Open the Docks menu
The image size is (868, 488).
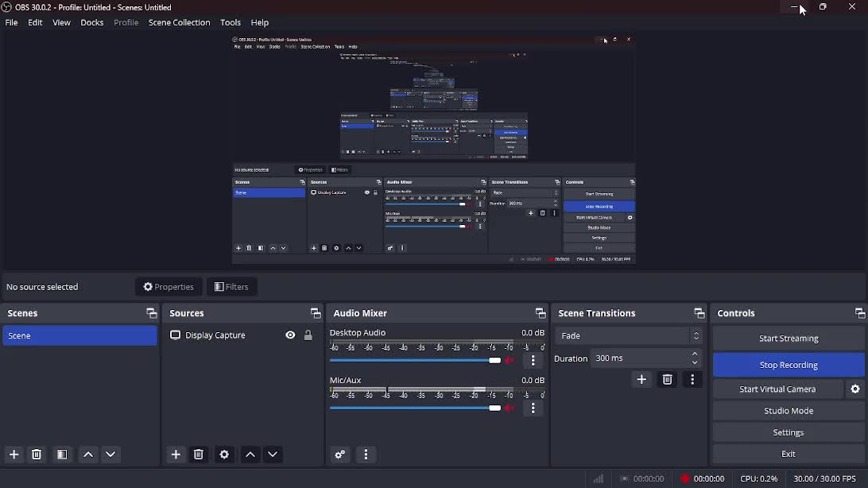tap(92, 23)
